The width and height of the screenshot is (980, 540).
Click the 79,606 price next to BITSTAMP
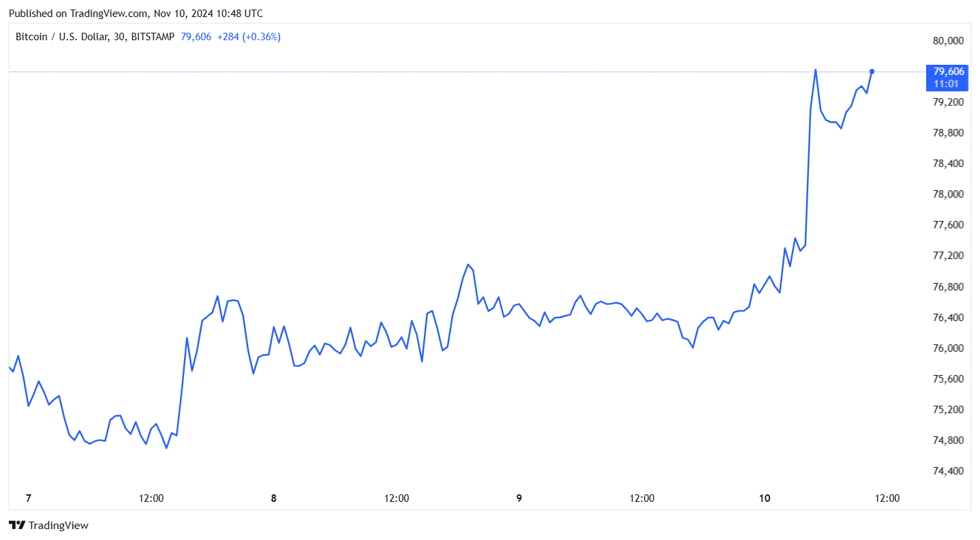coord(196,37)
